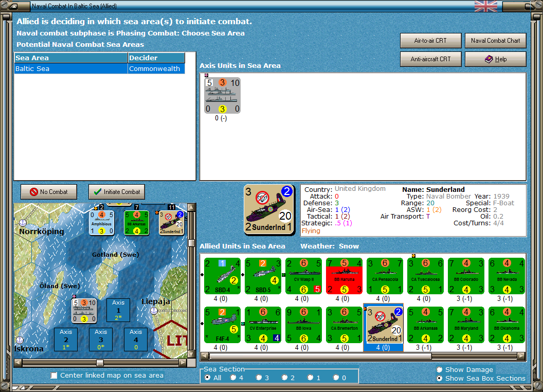Select the Axis convoy unit in sea area
This screenshot has height=392, width=543.
click(x=222, y=96)
